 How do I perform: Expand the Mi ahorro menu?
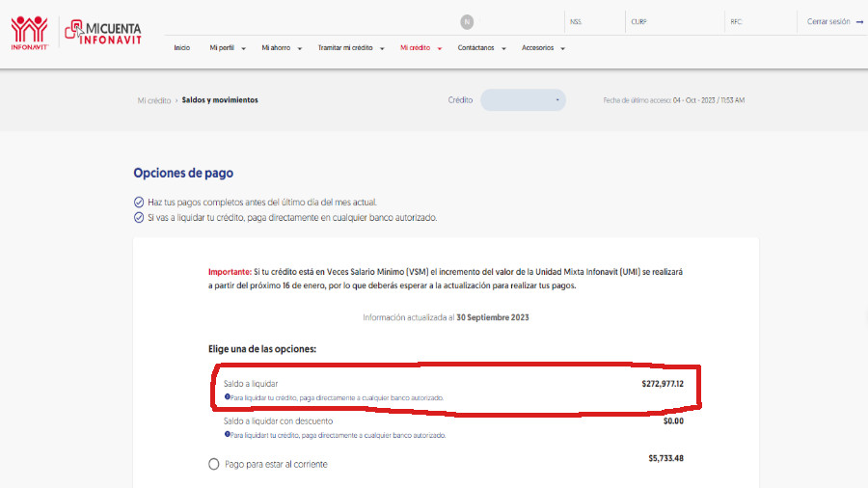[x=282, y=47]
